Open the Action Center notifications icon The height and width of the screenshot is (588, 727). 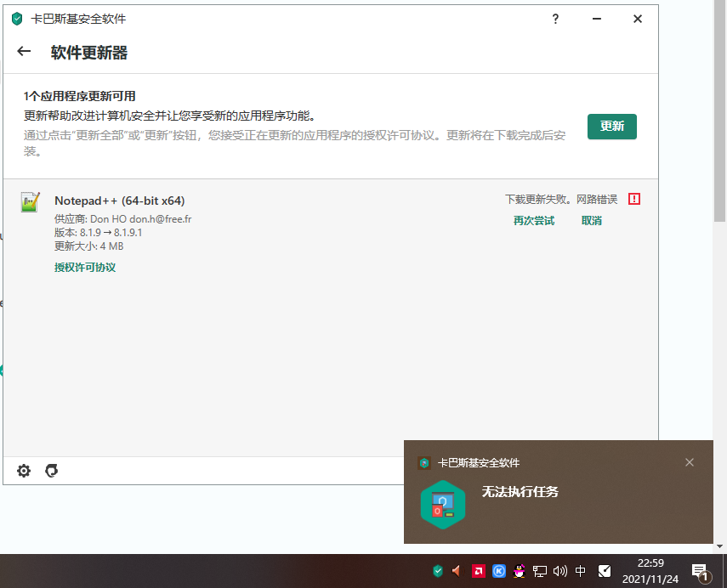click(700, 572)
